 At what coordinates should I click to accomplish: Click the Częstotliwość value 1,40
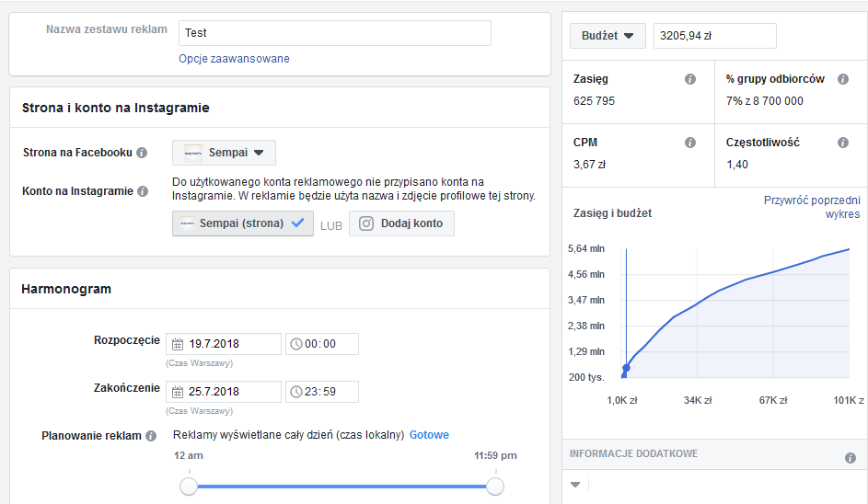coord(736,165)
